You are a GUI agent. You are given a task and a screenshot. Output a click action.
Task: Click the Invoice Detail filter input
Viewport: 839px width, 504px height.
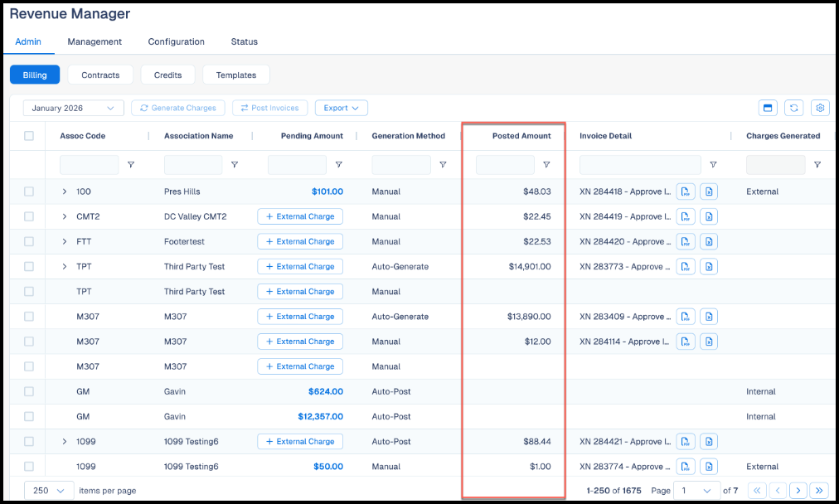click(640, 165)
